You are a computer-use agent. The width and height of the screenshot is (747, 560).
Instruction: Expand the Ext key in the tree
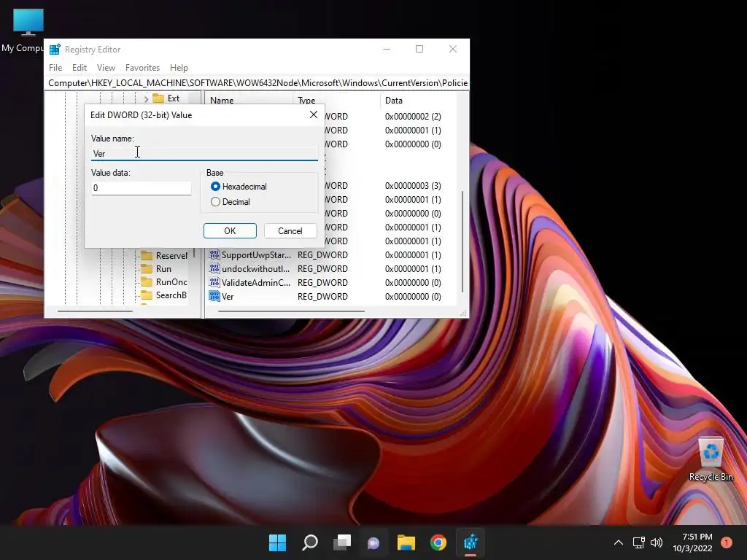(146, 98)
